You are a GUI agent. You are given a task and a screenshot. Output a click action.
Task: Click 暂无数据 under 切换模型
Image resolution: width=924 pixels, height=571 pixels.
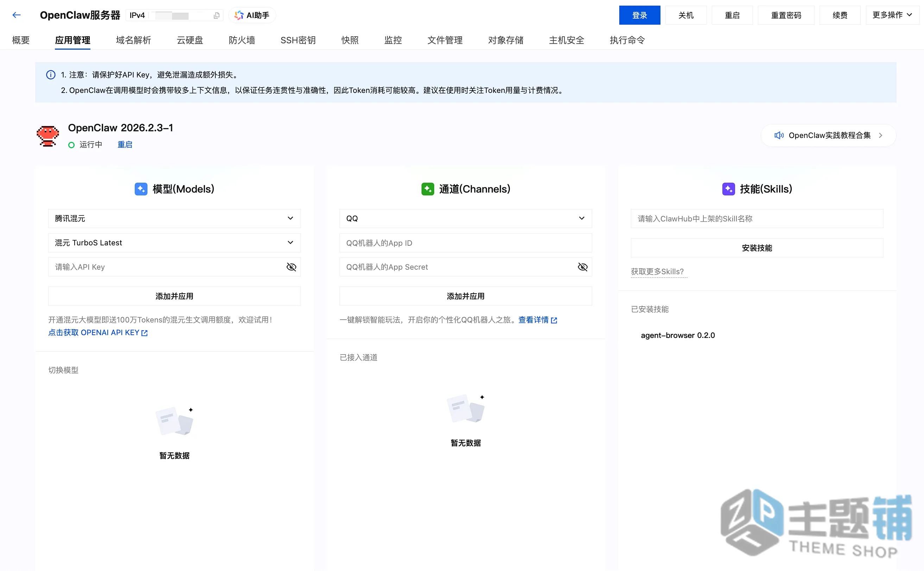coord(175,456)
